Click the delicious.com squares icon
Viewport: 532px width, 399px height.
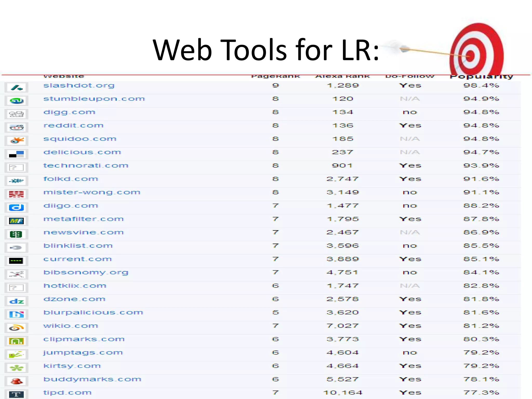(x=16, y=154)
